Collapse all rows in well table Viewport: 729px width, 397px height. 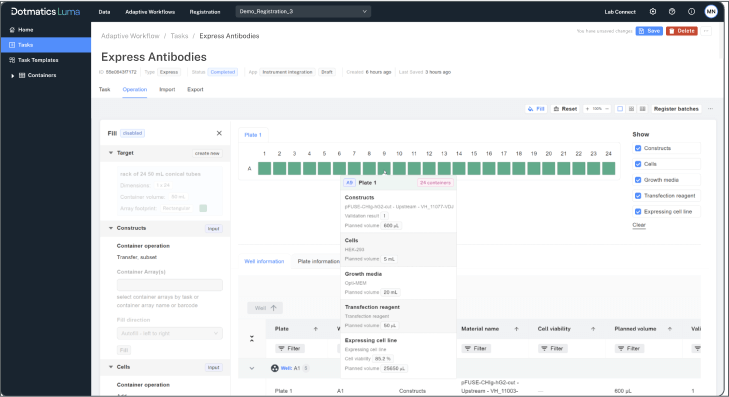click(252, 338)
